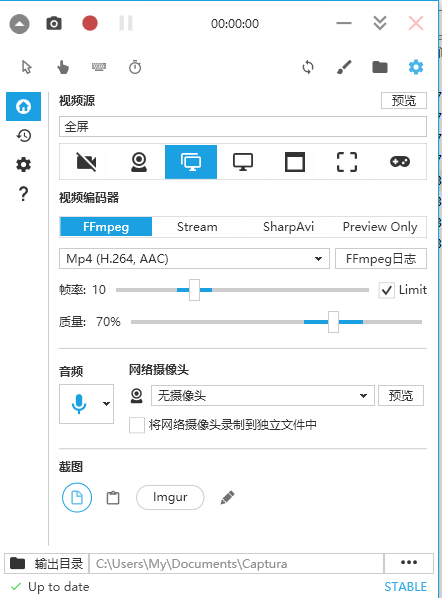The image size is (442, 598).
Task: Select the window video source icon
Action: [295, 162]
